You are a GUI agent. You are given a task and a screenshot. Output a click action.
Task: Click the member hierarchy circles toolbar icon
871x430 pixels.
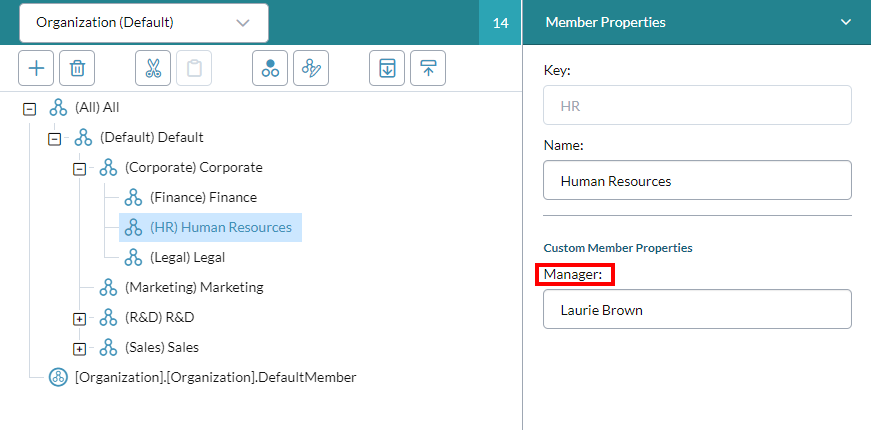pyautogui.click(x=270, y=68)
